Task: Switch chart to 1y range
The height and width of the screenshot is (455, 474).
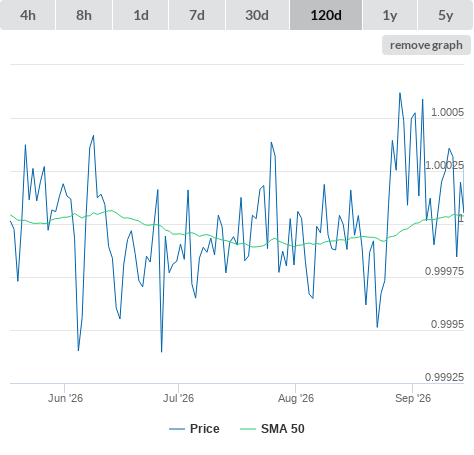Action: [390, 15]
